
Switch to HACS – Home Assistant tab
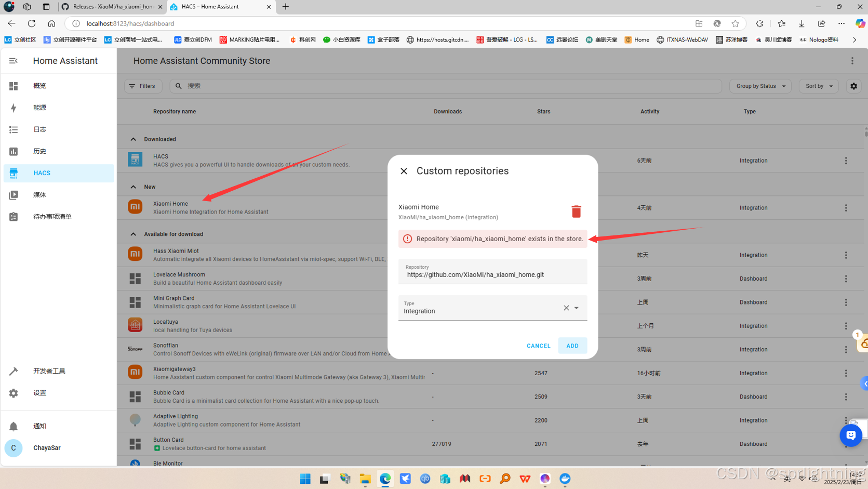(220, 7)
